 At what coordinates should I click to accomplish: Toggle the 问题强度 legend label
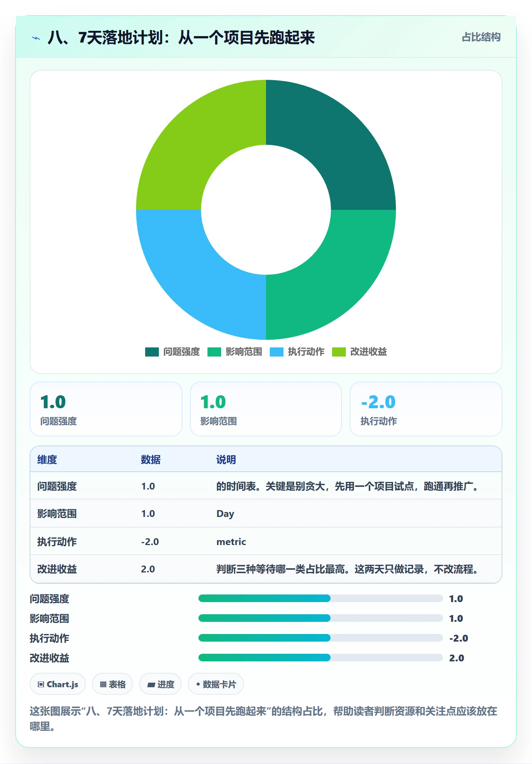click(182, 352)
